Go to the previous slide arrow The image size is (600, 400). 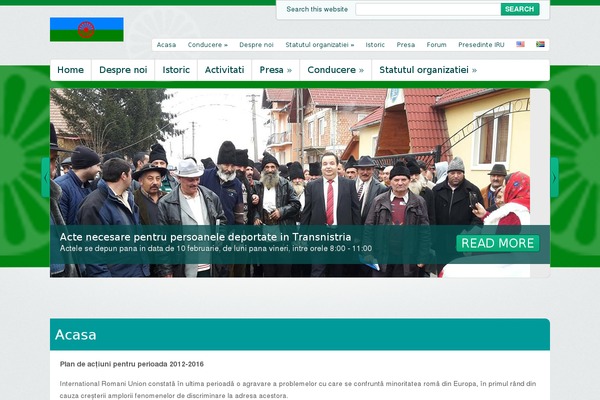46,178
